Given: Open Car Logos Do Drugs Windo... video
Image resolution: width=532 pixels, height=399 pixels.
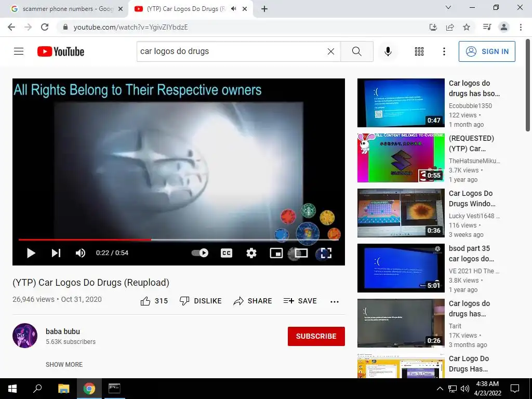Looking at the screenshot, I should 472,198.
